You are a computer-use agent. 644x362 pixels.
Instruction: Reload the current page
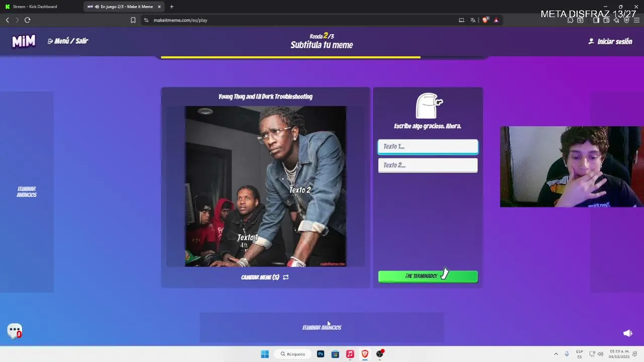[27, 20]
